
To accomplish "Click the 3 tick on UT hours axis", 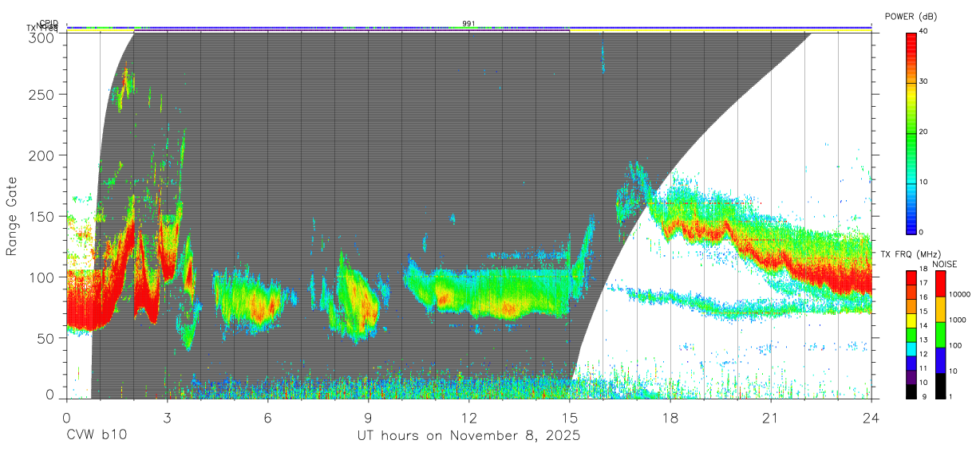I will point(167,417).
